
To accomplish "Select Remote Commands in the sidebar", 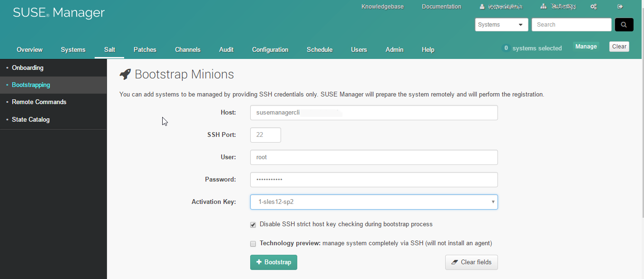I will [x=39, y=102].
